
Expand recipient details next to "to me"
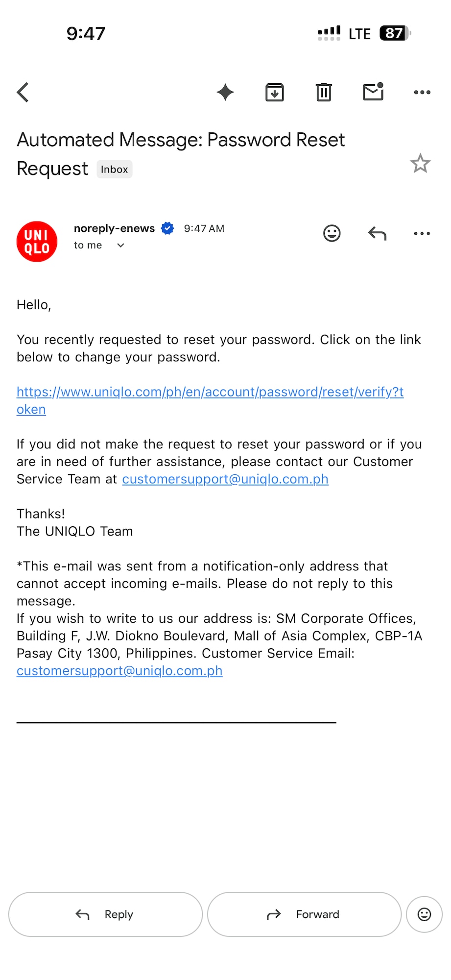[x=120, y=245]
